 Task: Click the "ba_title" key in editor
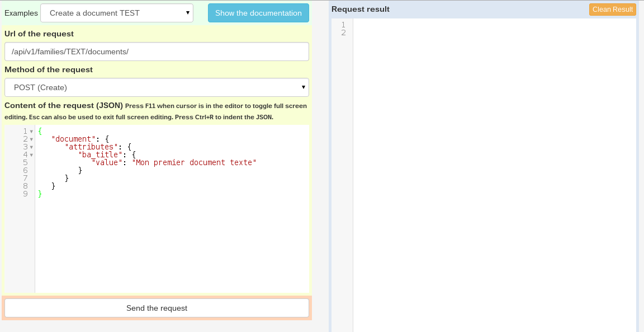[100, 155]
